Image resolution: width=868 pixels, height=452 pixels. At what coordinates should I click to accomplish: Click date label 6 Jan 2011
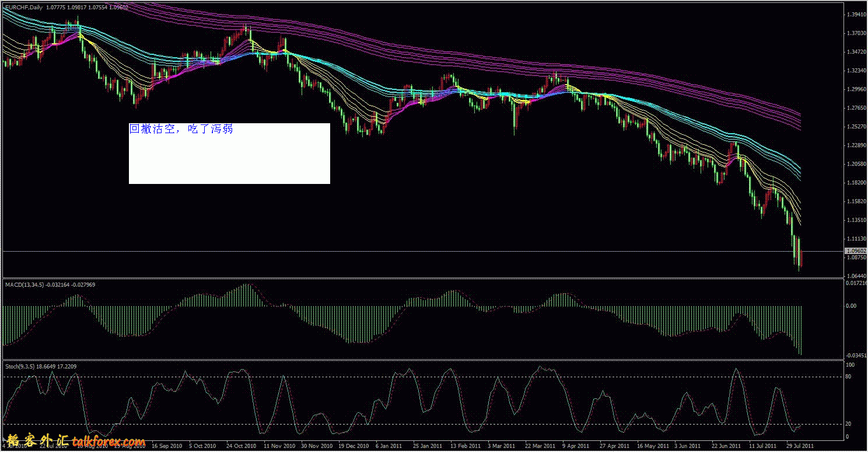(389, 446)
